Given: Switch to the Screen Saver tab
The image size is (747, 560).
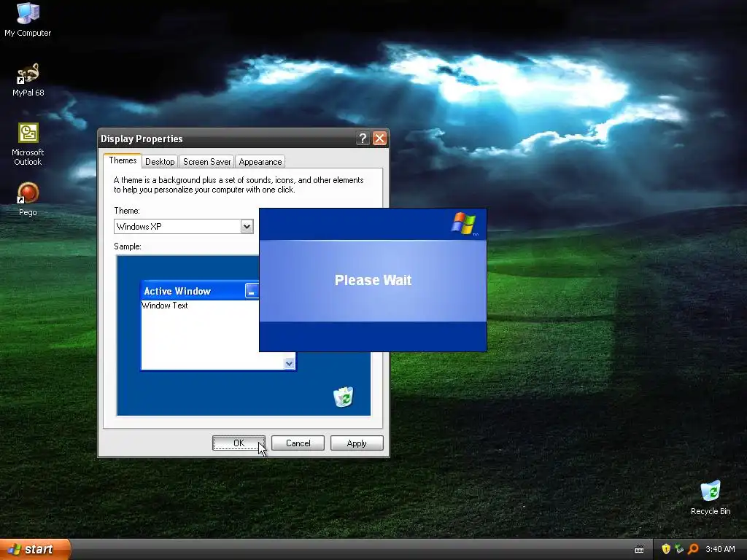Looking at the screenshot, I should 206,162.
